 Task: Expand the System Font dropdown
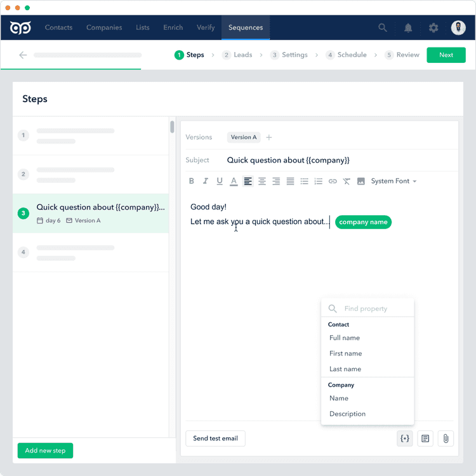coord(393,182)
